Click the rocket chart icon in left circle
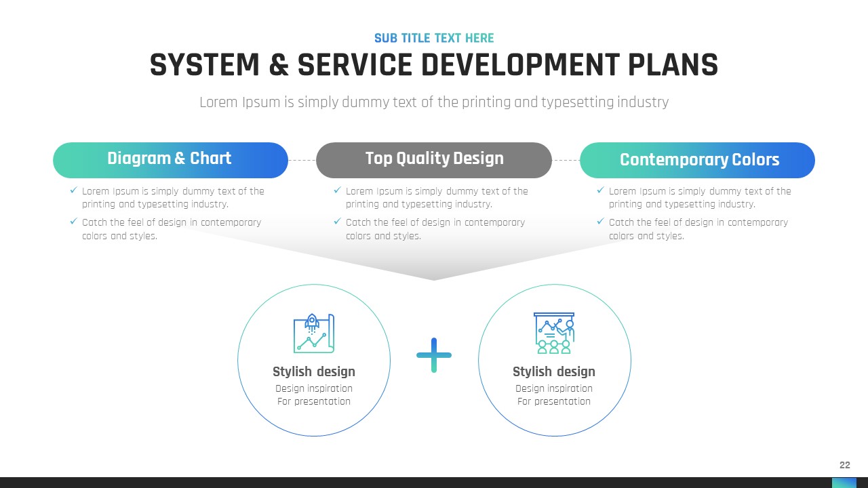 tap(314, 333)
